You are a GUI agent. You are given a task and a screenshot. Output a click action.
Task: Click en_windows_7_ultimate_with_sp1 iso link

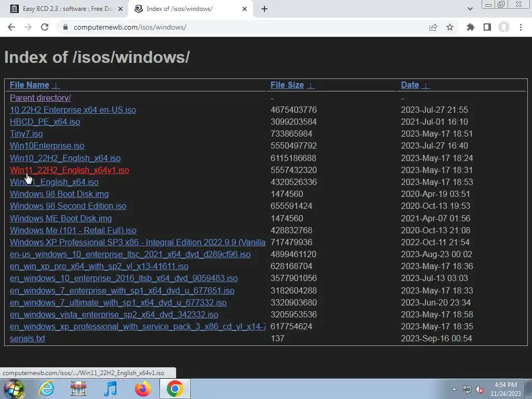tap(118, 303)
